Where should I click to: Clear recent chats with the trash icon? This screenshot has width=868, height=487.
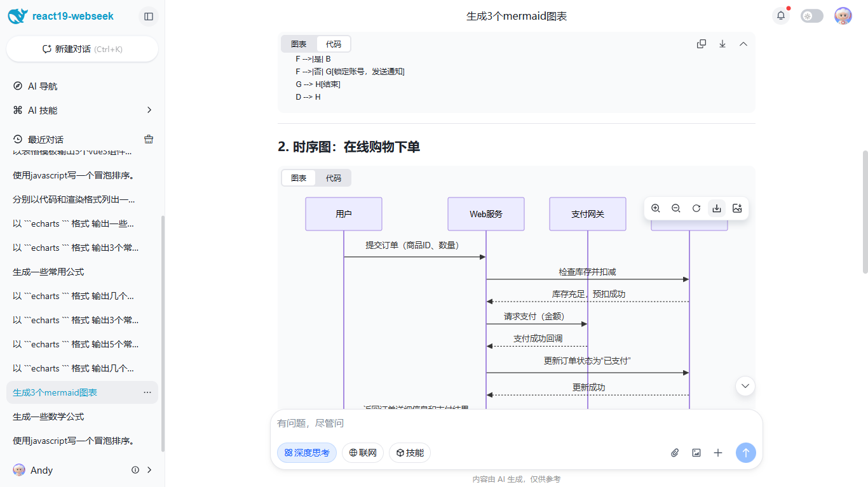pyautogui.click(x=149, y=139)
